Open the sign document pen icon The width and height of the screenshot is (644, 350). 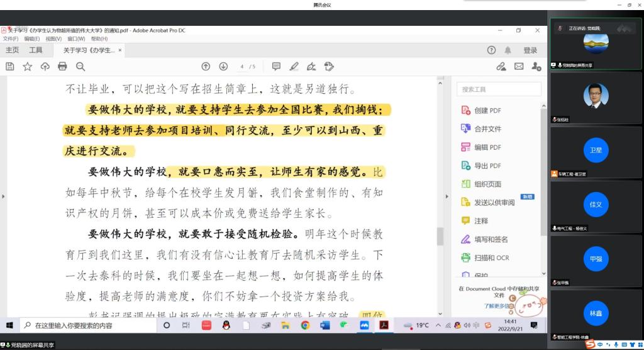tap(312, 66)
